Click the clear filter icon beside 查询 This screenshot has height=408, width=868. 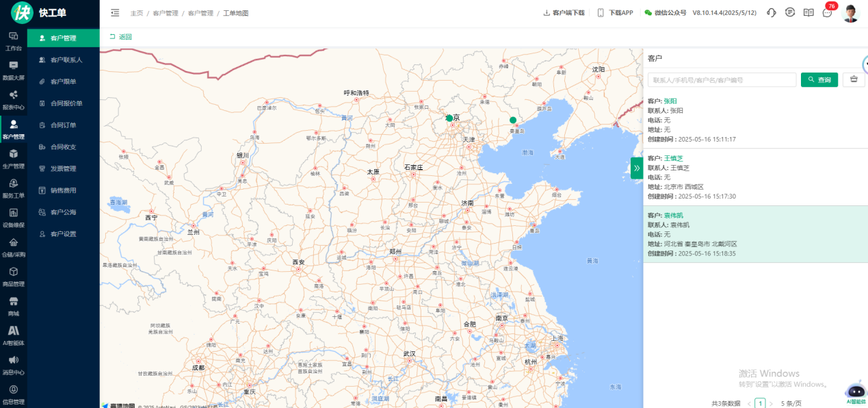(x=853, y=79)
